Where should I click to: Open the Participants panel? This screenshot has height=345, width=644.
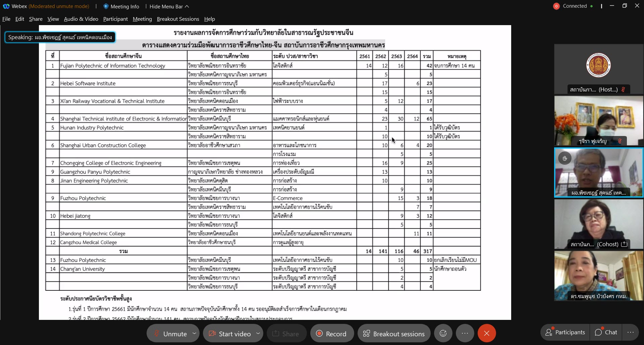point(565,332)
